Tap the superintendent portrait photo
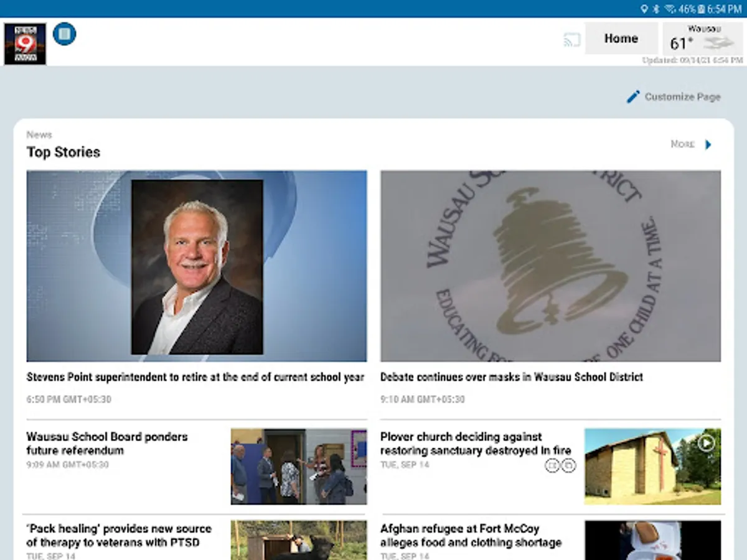747x560 pixels. [x=197, y=266]
